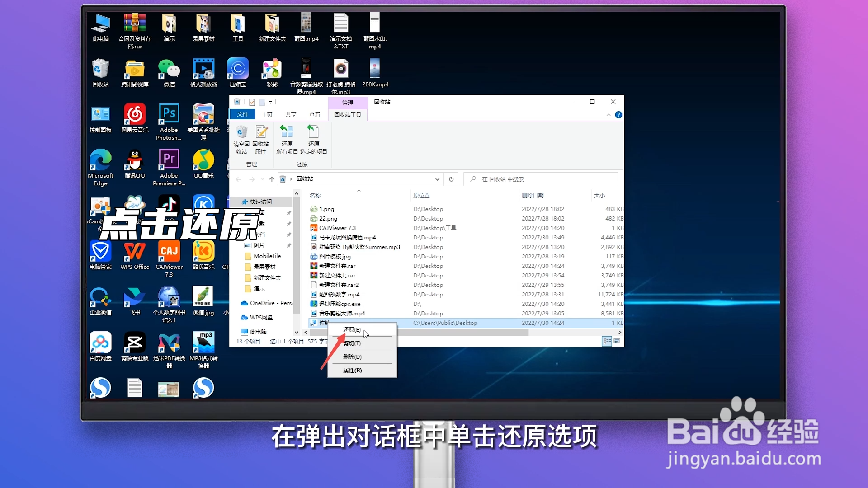This screenshot has height=488, width=868.
Task: Open quick access toolbar customize dropdown
Action: (x=270, y=102)
